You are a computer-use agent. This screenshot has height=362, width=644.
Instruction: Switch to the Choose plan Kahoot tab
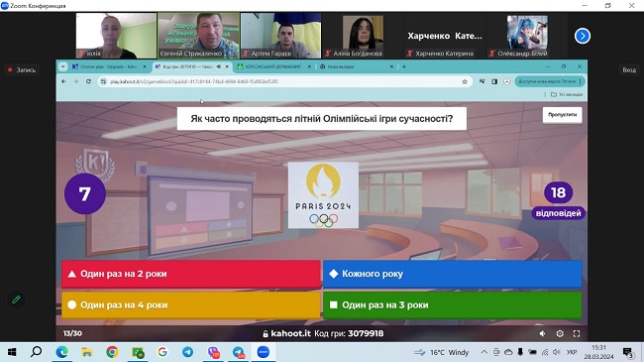109,66
